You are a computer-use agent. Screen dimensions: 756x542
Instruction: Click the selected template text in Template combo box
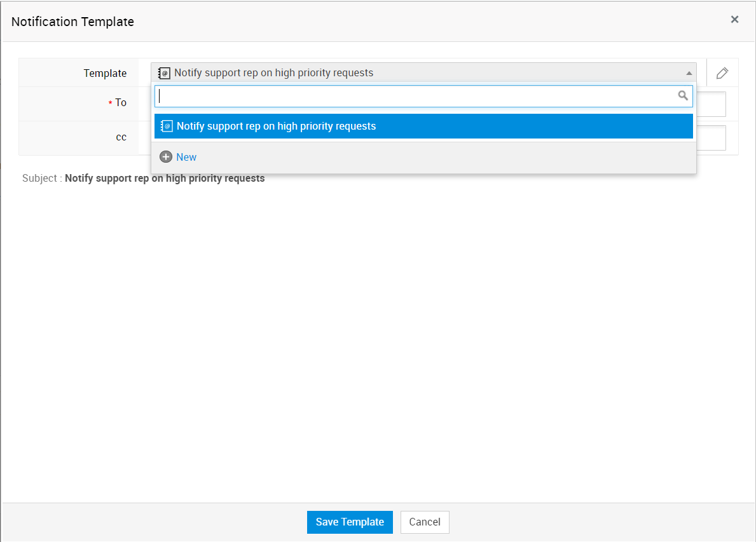273,73
